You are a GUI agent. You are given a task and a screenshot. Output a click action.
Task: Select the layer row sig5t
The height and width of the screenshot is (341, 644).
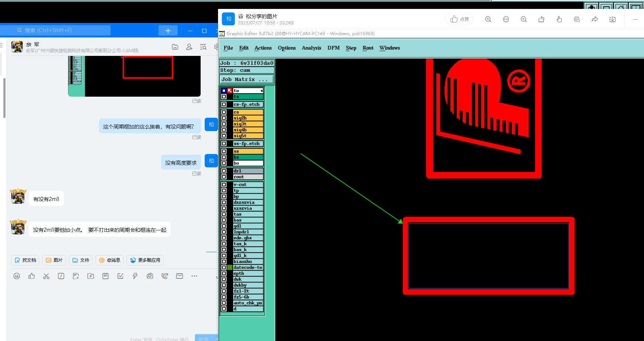248,136
